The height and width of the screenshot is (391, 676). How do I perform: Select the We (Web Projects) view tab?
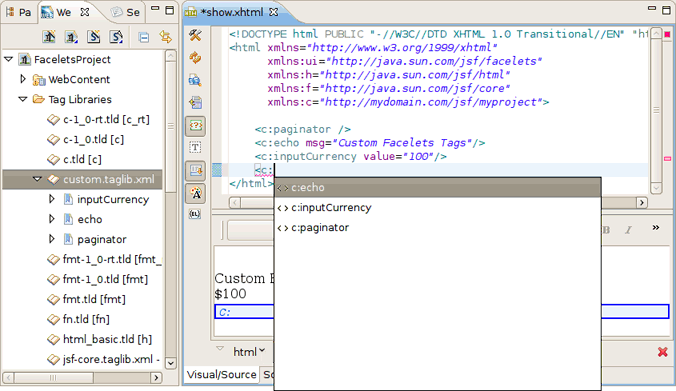tap(56, 12)
